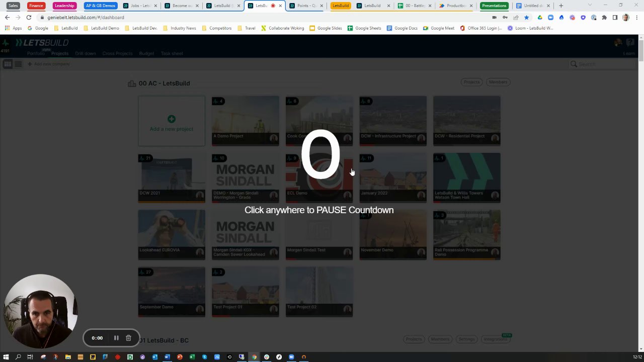Open the Google Sheets bookmark
Image resolution: width=644 pixels, height=362 pixels.
pos(364,28)
